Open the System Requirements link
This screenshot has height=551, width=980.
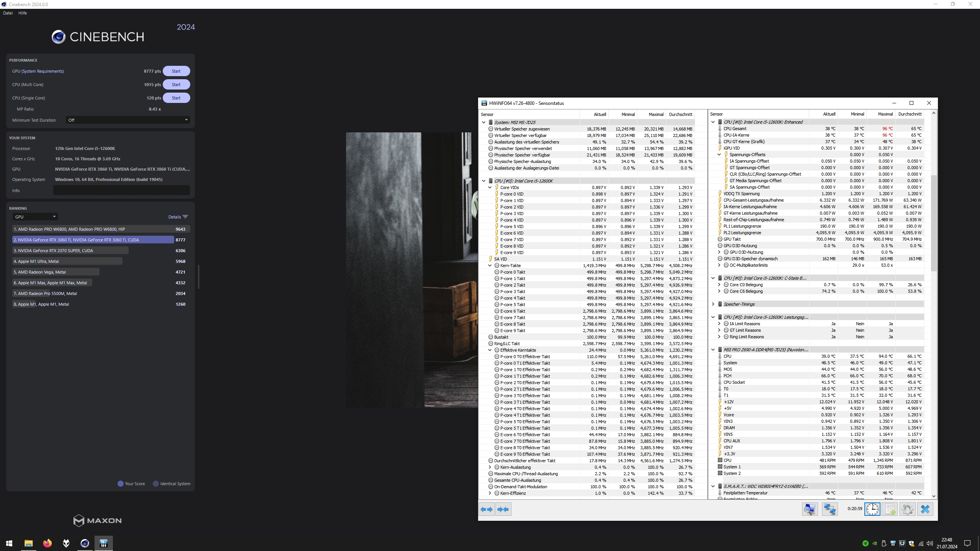[42, 71]
